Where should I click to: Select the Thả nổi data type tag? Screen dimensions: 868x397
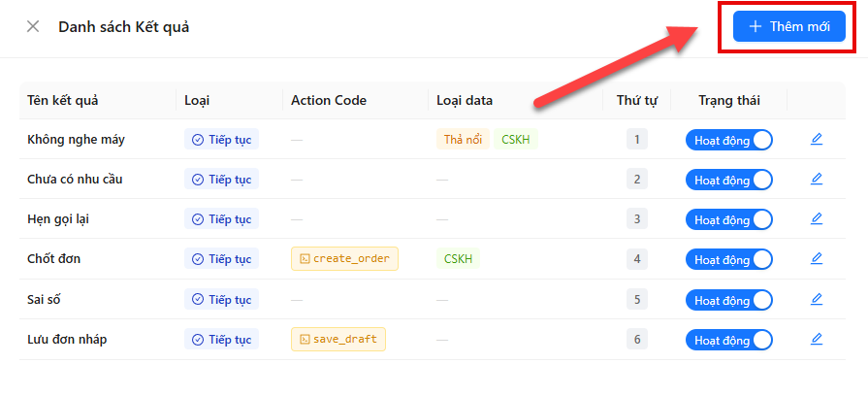point(463,140)
